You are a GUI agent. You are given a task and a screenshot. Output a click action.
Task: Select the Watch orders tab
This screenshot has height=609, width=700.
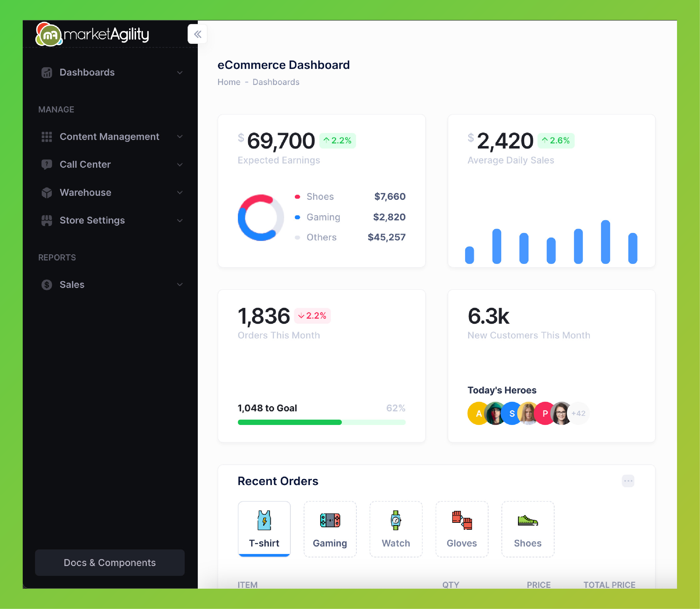(x=396, y=529)
